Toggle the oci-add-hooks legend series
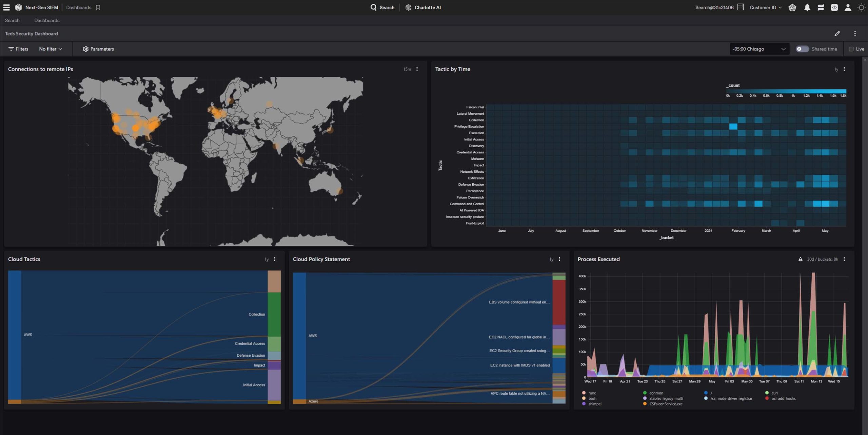 click(780, 398)
